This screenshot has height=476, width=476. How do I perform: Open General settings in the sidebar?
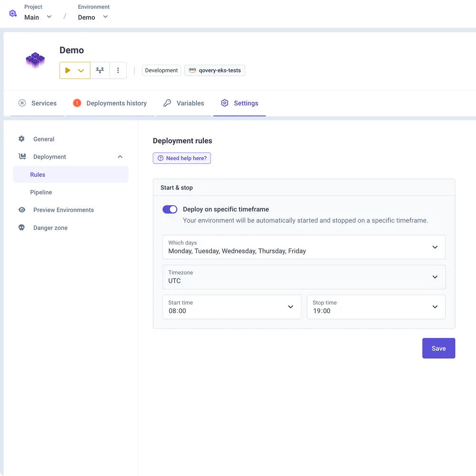[71, 139]
